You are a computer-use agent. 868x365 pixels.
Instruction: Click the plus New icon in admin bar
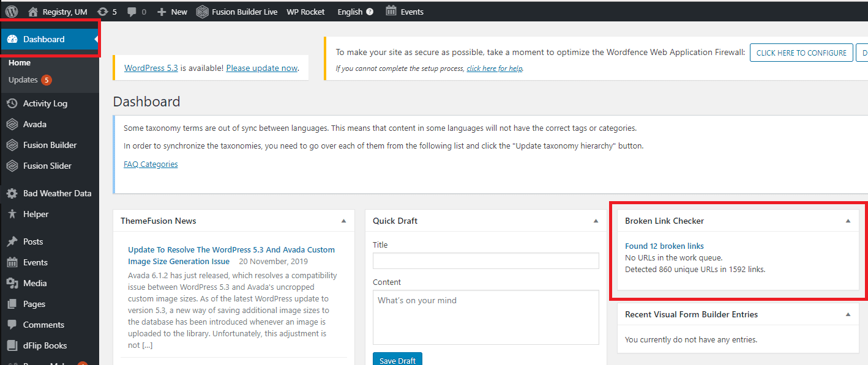point(162,12)
